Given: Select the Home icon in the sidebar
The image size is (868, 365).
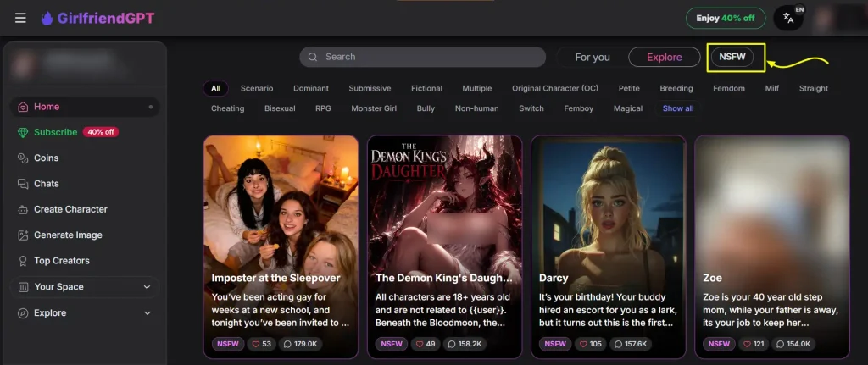Looking at the screenshot, I should pyautogui.click(x=23, y=107).
